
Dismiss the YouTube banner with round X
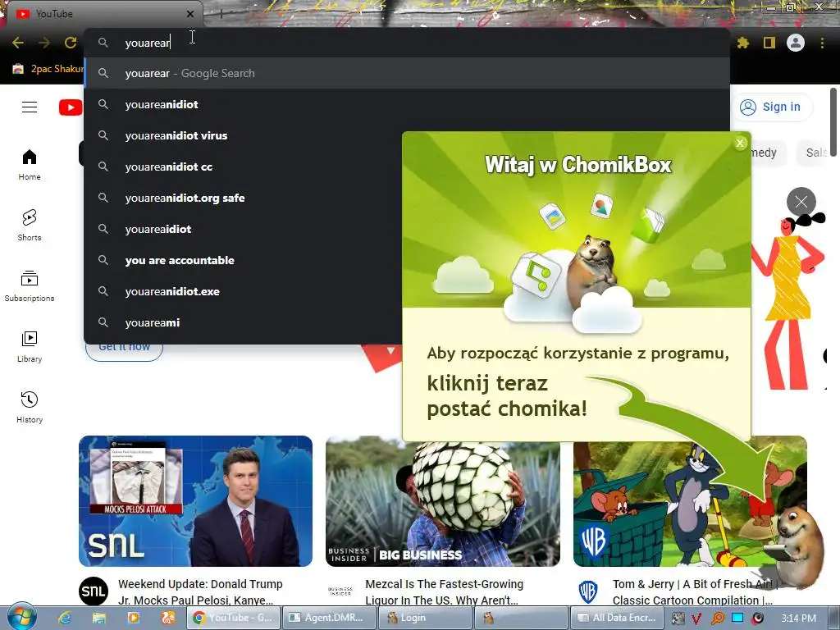801,202
